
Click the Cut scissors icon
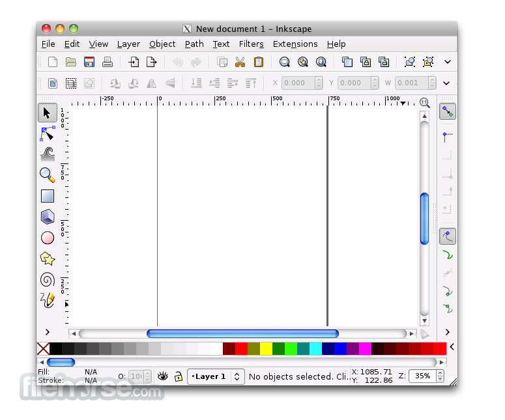point(240,62)
